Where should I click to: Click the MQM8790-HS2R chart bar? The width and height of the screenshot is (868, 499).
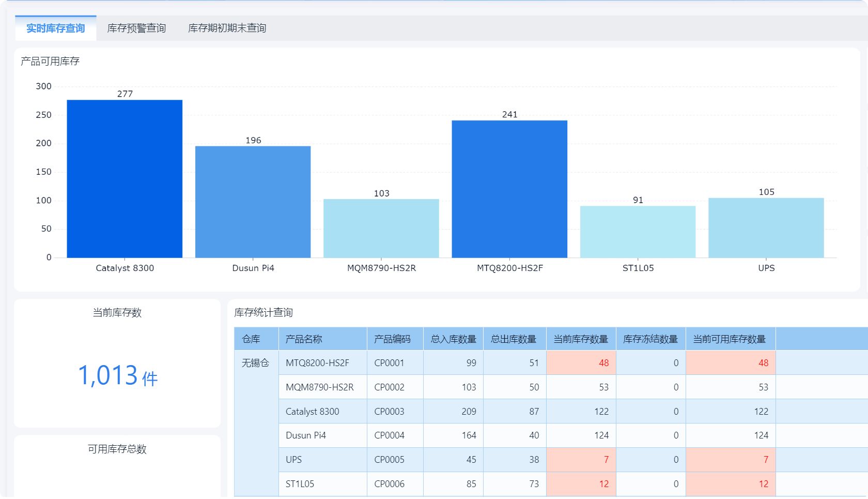pyautogui.click(x=381, y=228)
